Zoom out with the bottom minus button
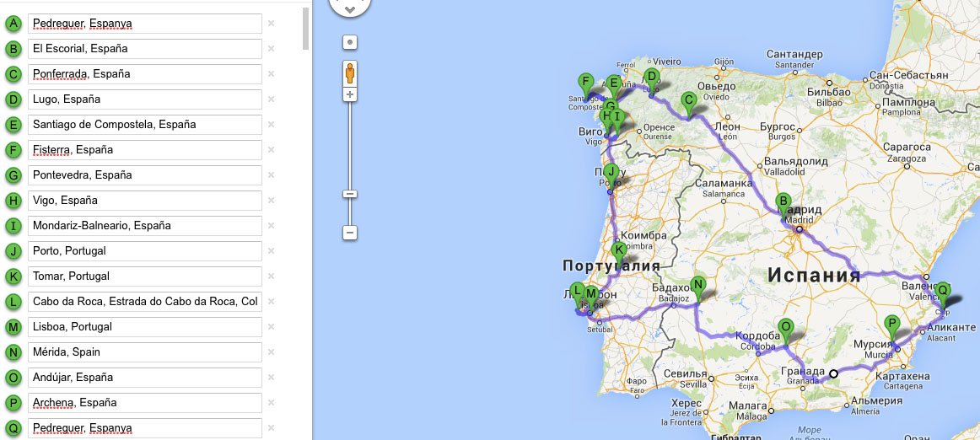The height and width of the screenshot is (440, 980). pyautogui.click(x=350, y=233)
